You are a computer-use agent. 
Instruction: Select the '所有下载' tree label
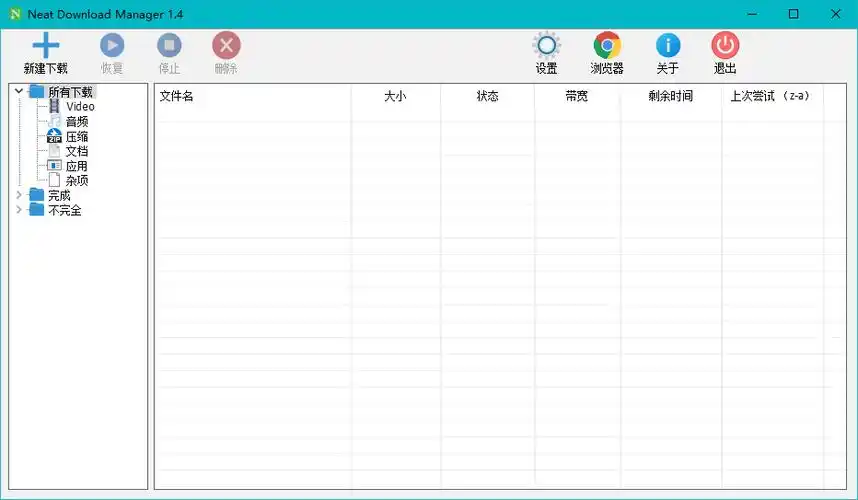coord(71,92)
